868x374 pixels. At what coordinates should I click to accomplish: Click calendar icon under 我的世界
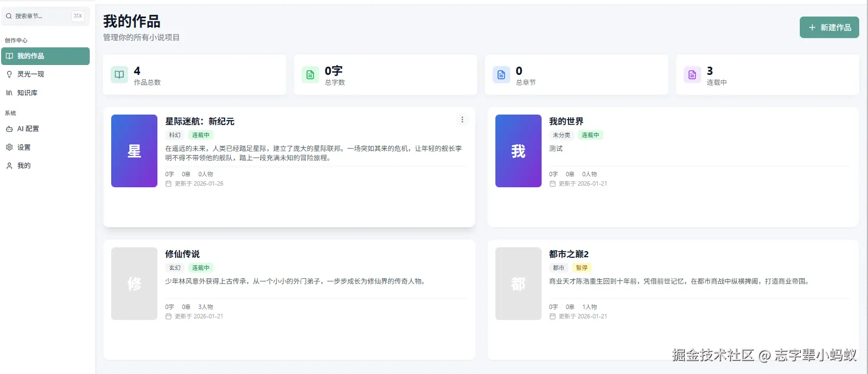coord(553,184)
